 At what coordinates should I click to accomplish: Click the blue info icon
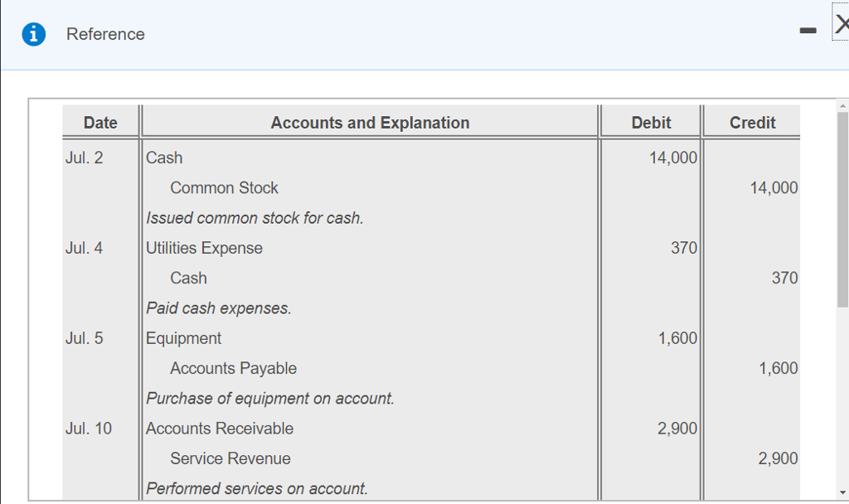[x=32, y=34]
